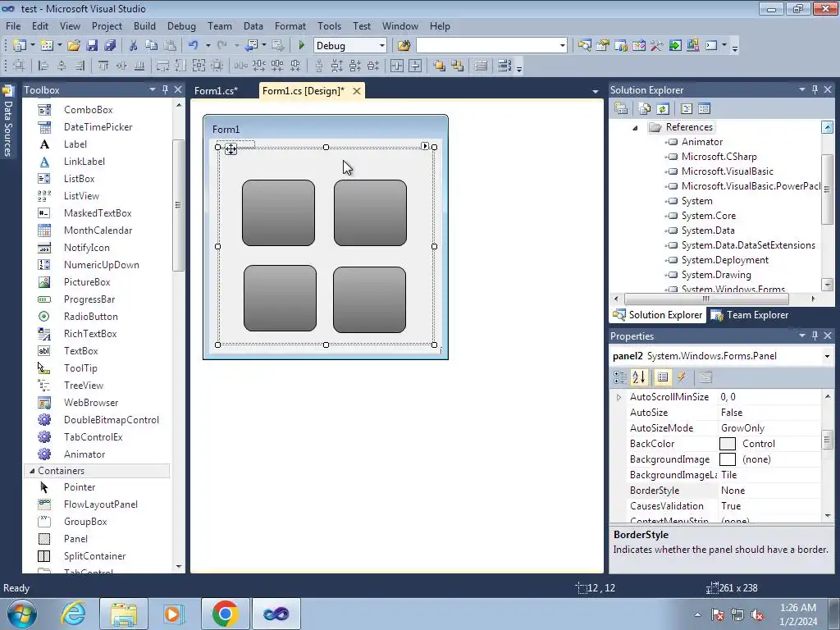Open the Properties object selector dropdown

coord(827,356)
